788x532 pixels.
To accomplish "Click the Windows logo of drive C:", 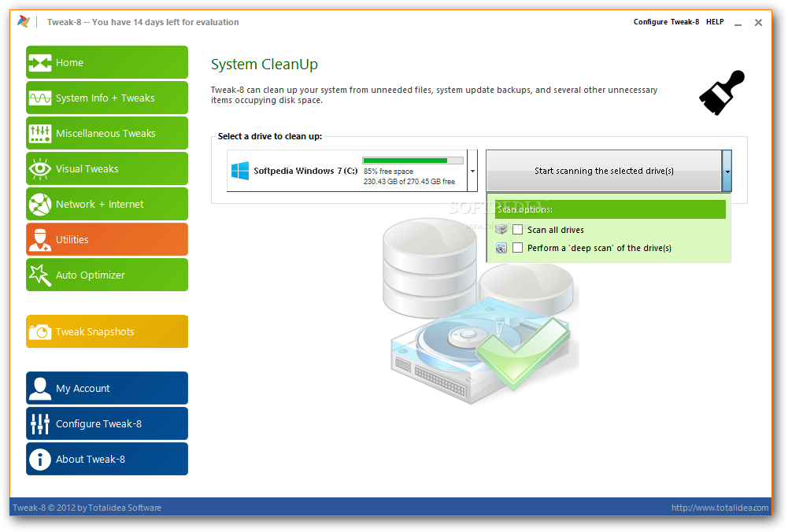I will click(240, 171).
